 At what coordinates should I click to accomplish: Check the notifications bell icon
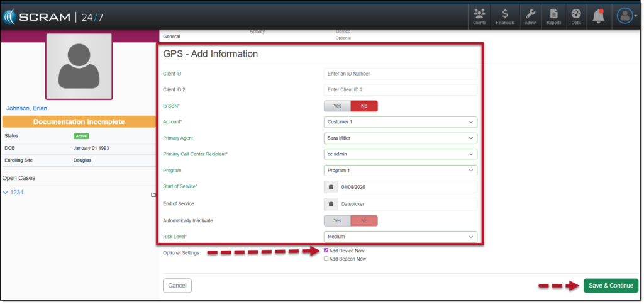(599, 16)
